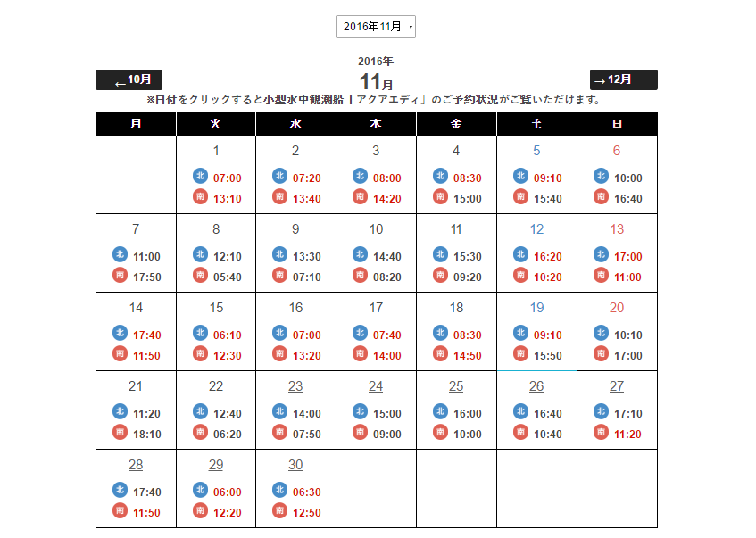756x538 pixels.
Task: Open date link 23
Action: coord(295,386)
